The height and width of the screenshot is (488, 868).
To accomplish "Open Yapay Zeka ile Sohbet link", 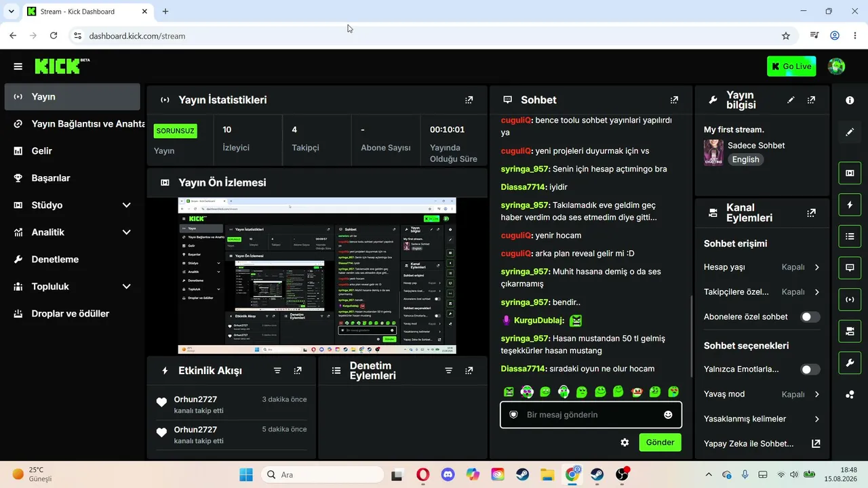I will (x=762, y=444).
